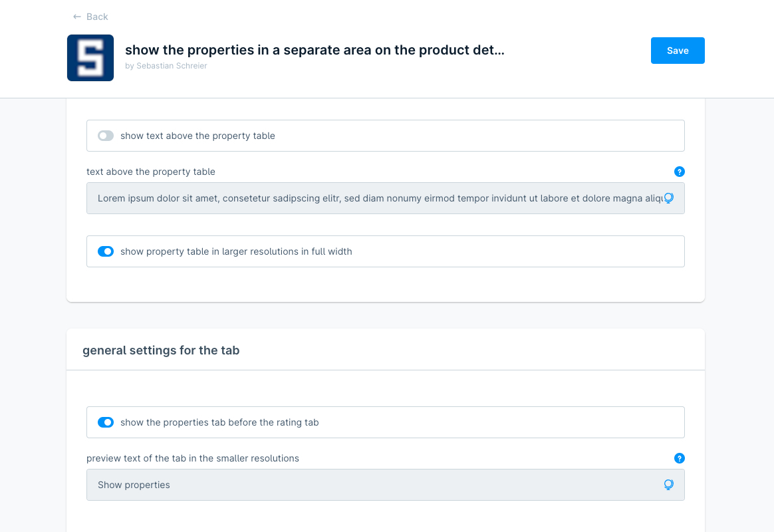Click the back arrow icon
This screenshot has height=532, width=774.
77,17
